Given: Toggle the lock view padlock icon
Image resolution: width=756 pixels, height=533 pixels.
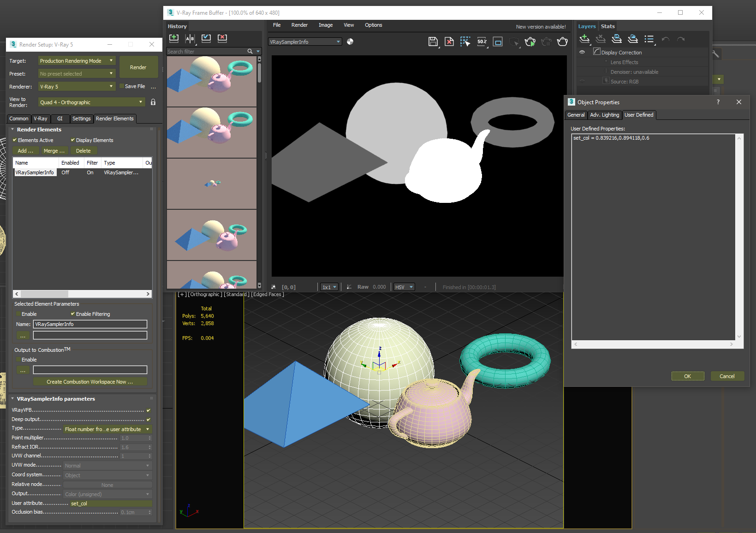Looking at the screenshot, I should 153,102.
